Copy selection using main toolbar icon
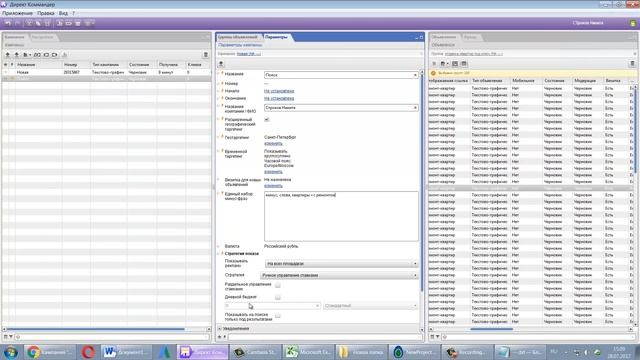This screenshot has height=360, width=640. (x=38, y=23)
